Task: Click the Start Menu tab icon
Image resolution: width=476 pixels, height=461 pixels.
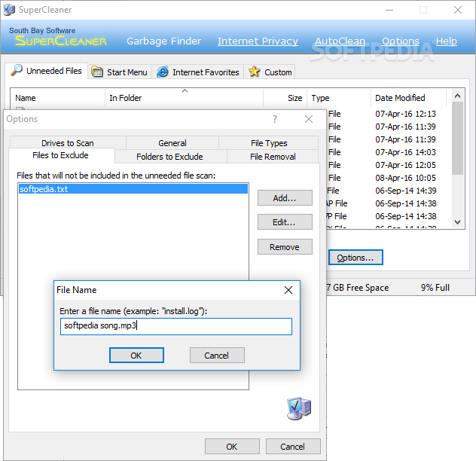Action: tap(97, 72)
